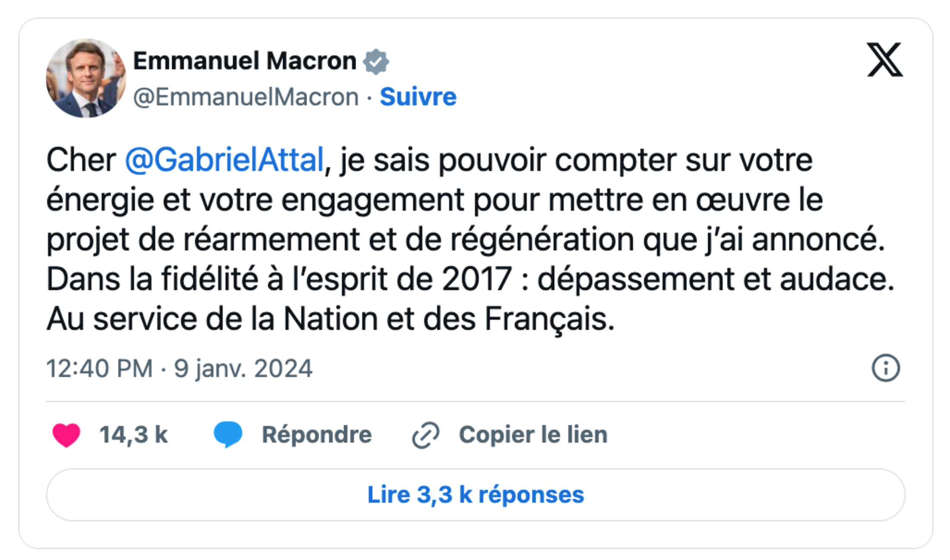
Task: Open Lire 3,3 k réponses button
Action: [475, 495]
